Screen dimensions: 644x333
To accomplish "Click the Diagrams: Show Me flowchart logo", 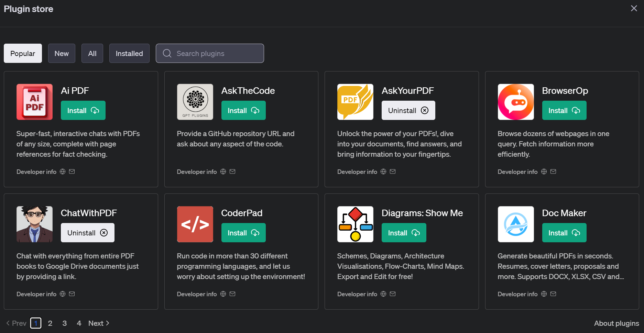I will (355, 224).
